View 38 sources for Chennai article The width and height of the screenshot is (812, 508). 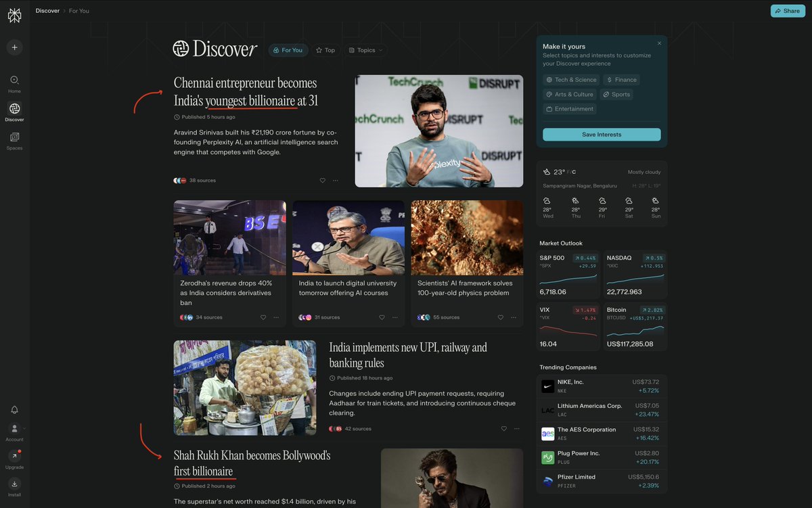click(195, 181)
